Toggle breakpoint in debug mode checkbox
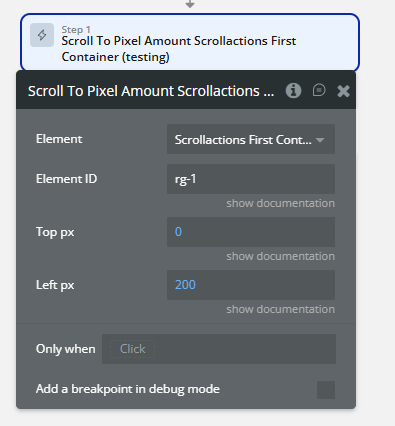Screen dimensions: 395x426 (x=326, y=390)
